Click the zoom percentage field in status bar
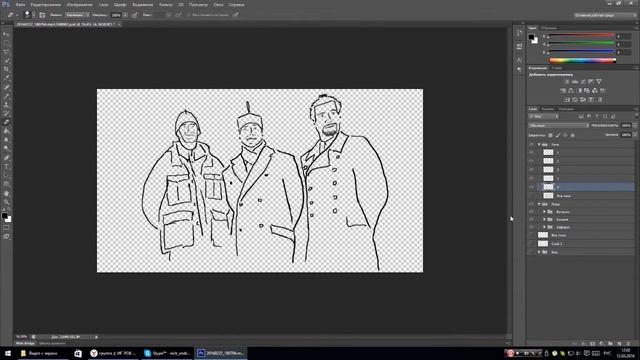The width and height of the screenshot is (640, 360). (22, 337)
